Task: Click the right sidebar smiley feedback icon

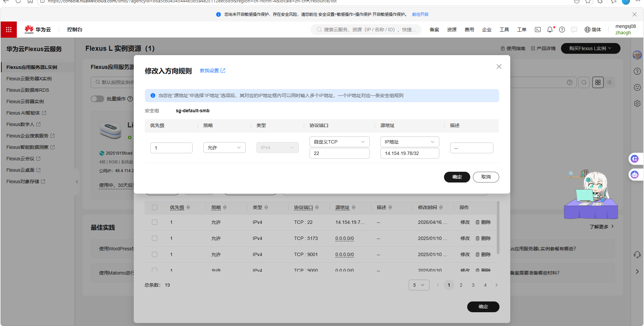Action: click(637, 87)
